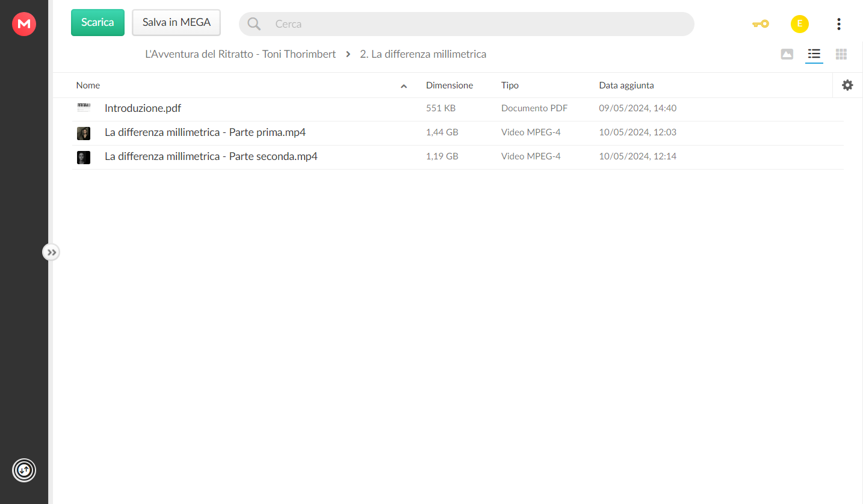
Task: Toggle Nome sort order arrow
Action: 404,86
